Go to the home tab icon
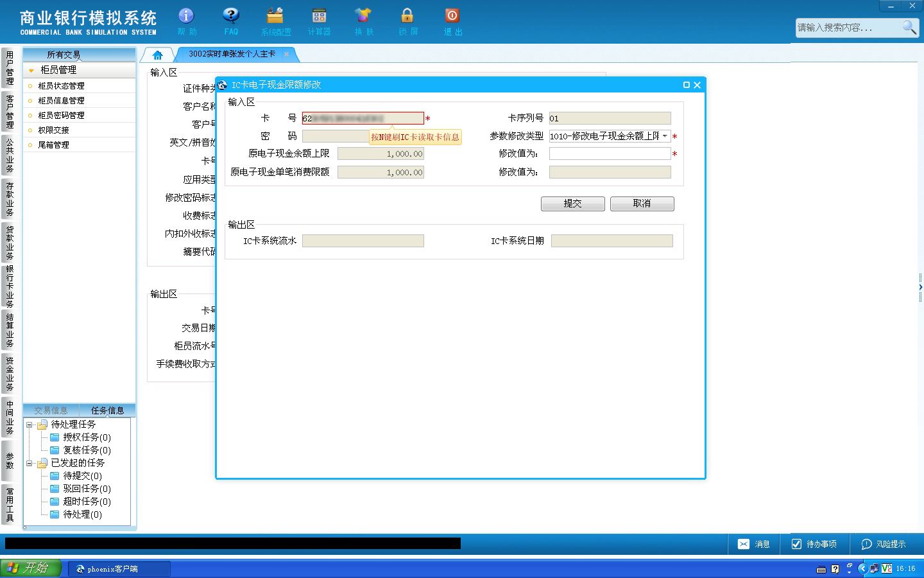 pos(158,55)
